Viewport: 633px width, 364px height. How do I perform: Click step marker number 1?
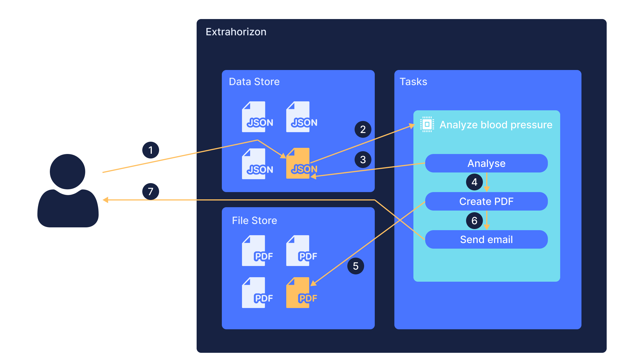(151, 150)
